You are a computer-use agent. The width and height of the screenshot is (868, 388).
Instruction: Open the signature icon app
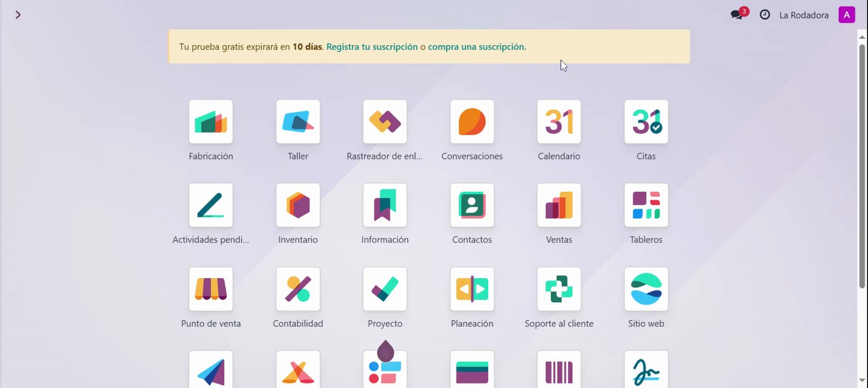coord(646,370)
